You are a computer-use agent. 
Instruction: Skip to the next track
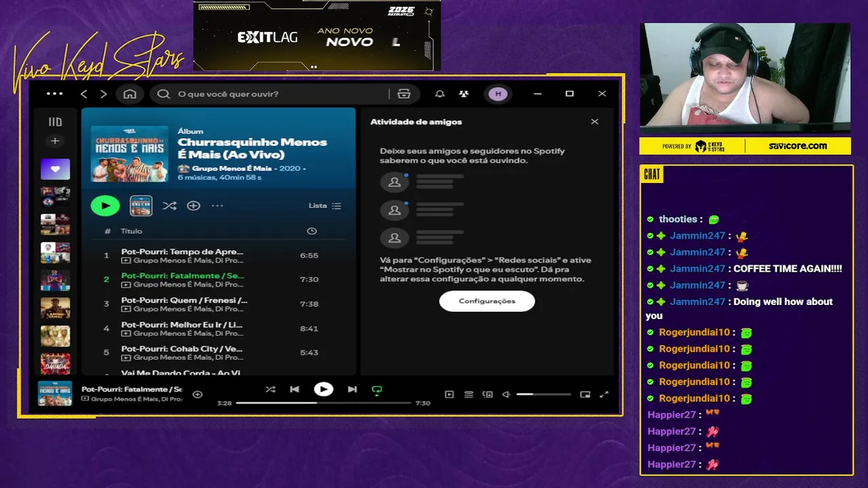click(352, 389)
